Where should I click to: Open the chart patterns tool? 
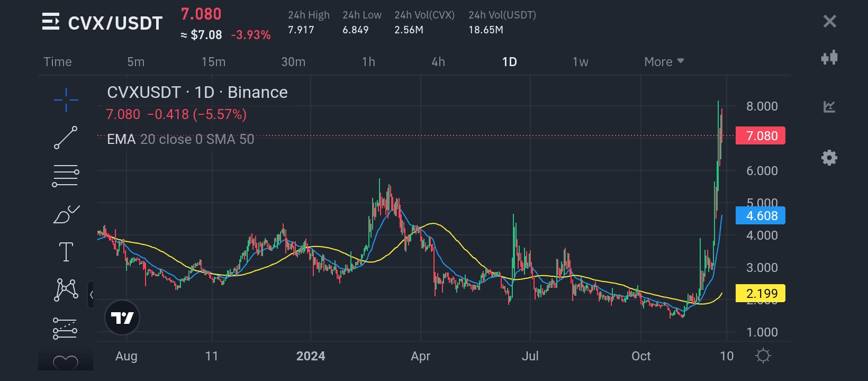(66, 290)
